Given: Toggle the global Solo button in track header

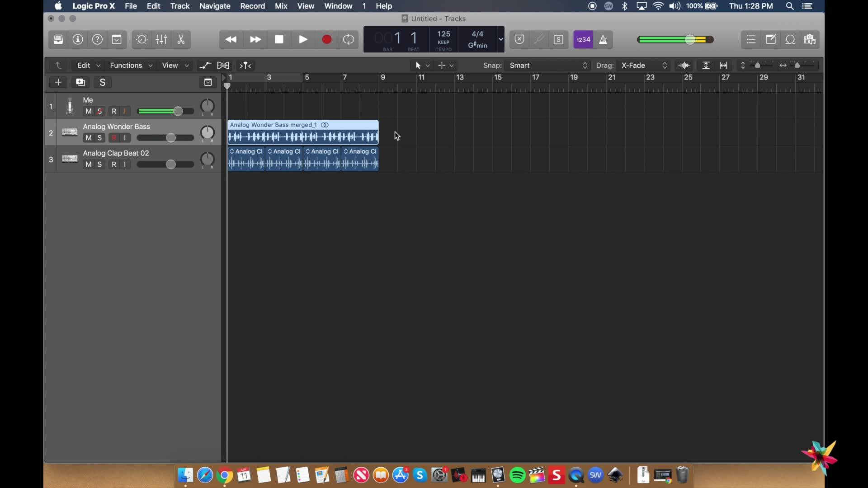Looking at the screenshot, I should pyautogui.click(x=103, y=82).
